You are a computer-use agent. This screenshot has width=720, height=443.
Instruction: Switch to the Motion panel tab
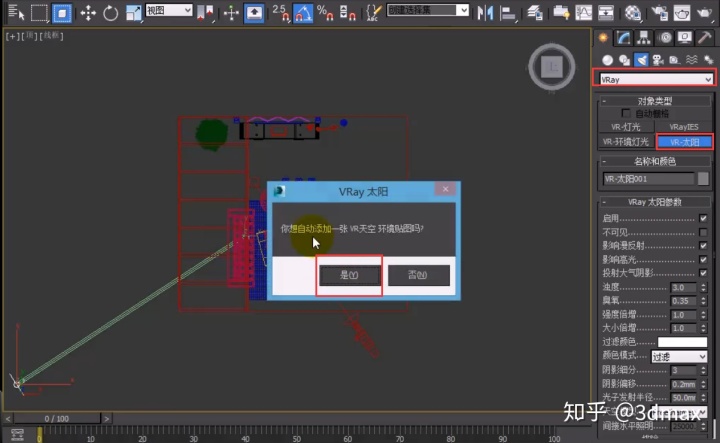point(664,38)
